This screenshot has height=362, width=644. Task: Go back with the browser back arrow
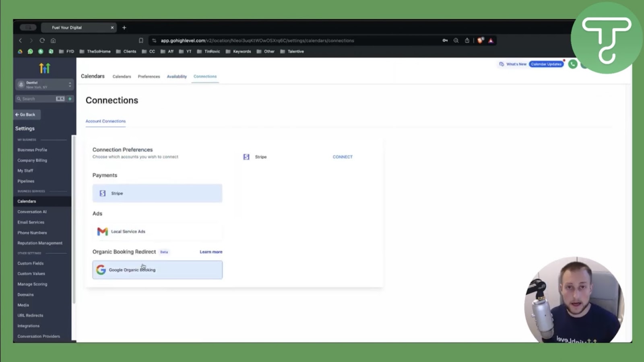(x=21, y=41)
